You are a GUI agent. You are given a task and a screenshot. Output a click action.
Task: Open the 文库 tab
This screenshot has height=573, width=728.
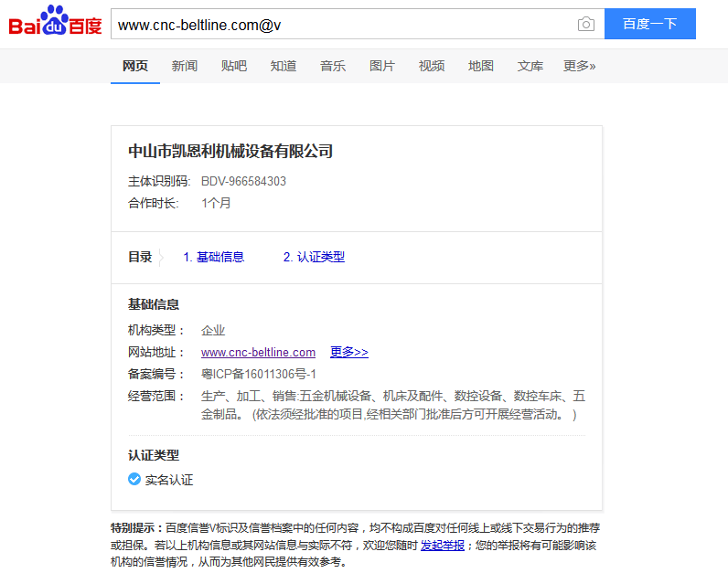pyautogui.click(x=530, y=66)
